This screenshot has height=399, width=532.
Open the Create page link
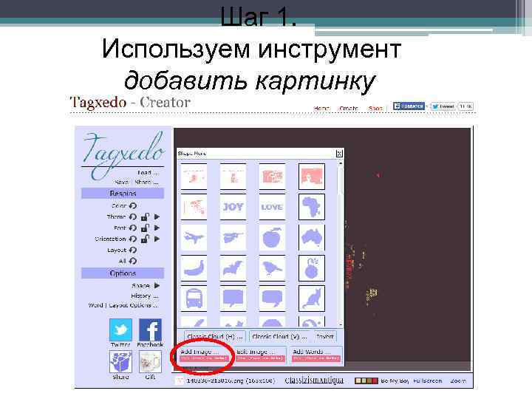(349, 108)
